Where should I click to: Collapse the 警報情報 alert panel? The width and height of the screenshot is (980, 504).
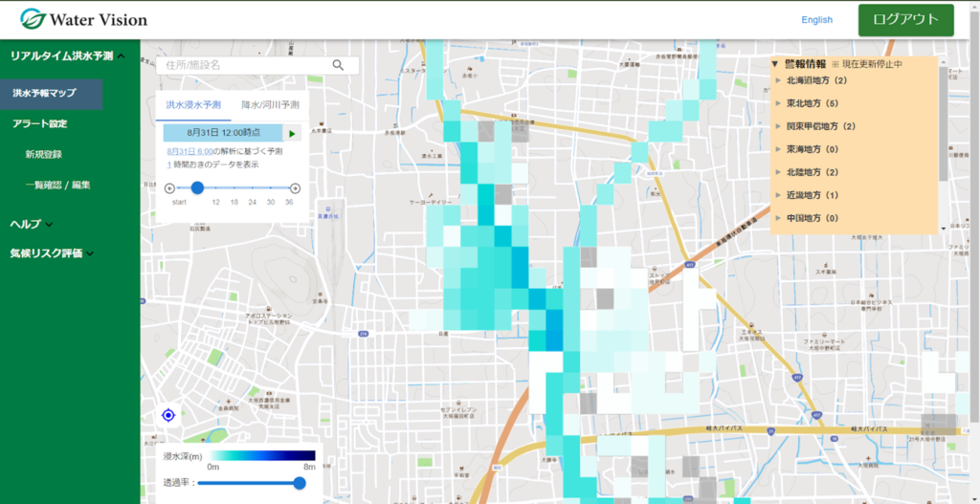[x=775, y=63]
